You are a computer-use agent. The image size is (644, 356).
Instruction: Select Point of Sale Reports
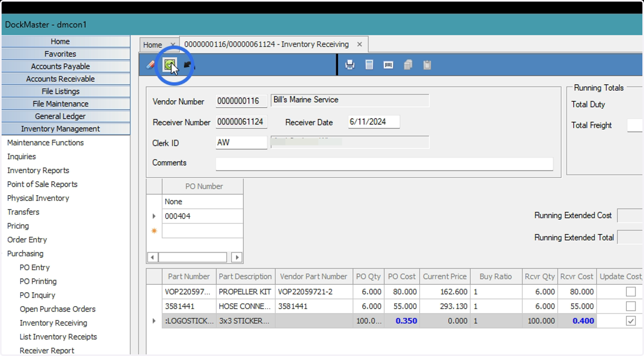pyautogui.click(x=42, y=184)
